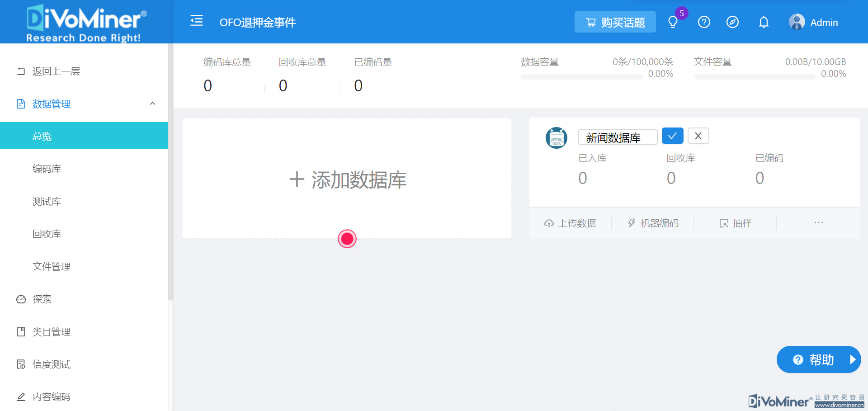Screen dimensions: 868x411
Task: Click the compass navigation icon
Action: [732, 22]
